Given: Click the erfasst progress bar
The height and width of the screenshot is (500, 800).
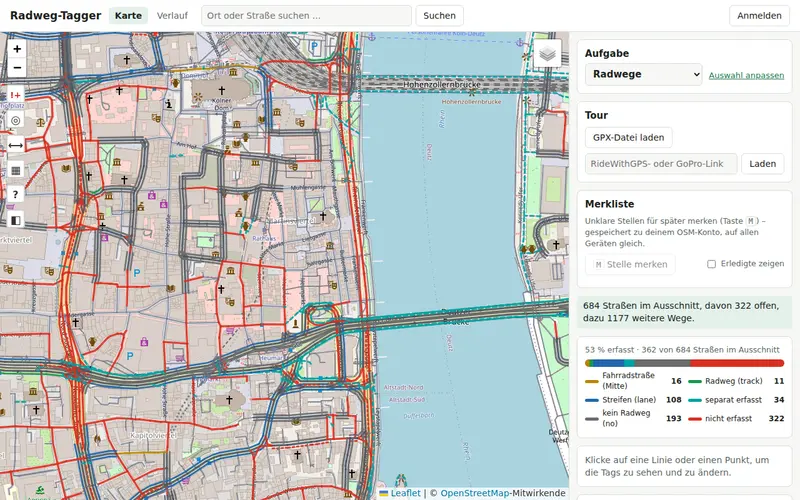Looking at the screenshot, I should pyautogui.click(x=684, y=363).
